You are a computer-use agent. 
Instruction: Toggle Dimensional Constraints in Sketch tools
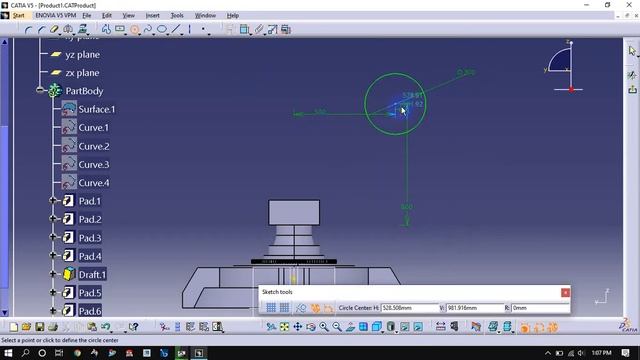click(328, 308)
